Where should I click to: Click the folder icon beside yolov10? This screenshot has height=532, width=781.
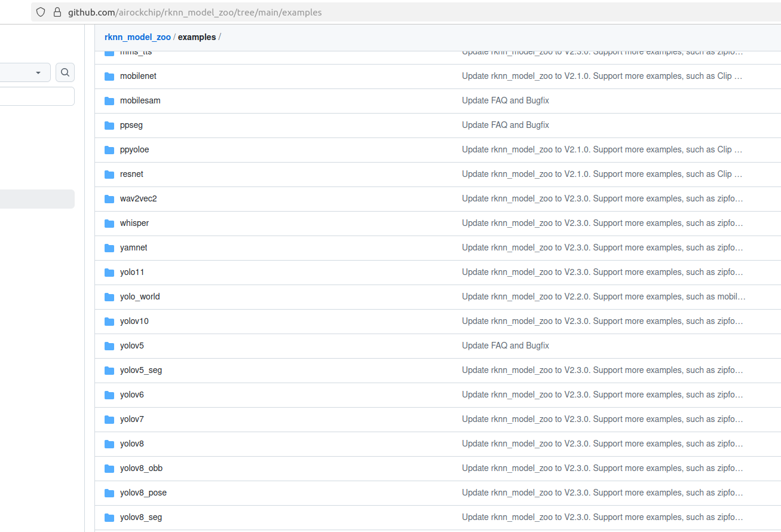109,322
